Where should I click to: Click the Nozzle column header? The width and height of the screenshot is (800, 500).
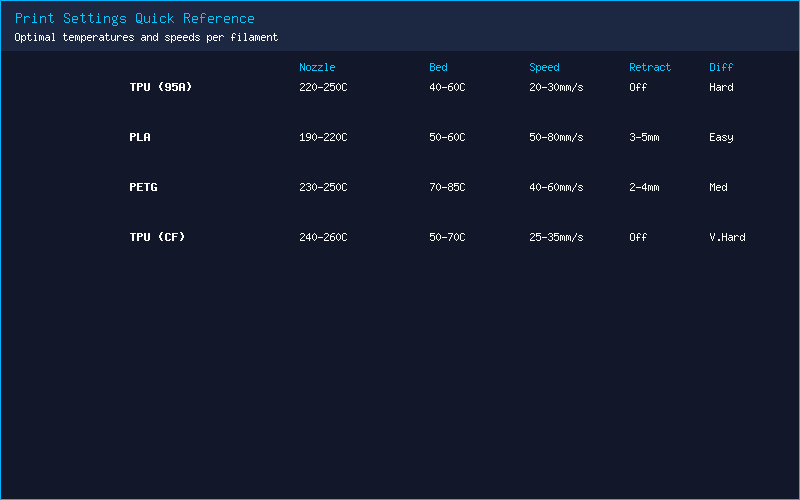coord(317,67)
